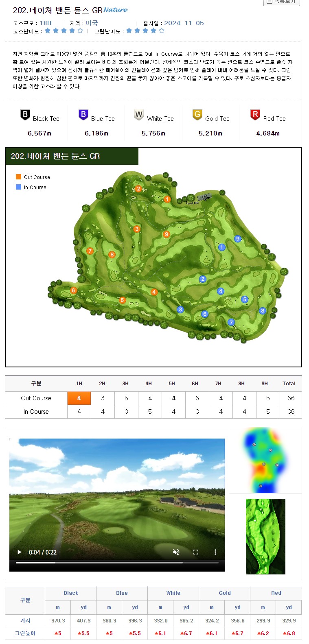Viewport: 309px width, 644px height.
Task: Seek using the video progress bar
Action: 117,563
